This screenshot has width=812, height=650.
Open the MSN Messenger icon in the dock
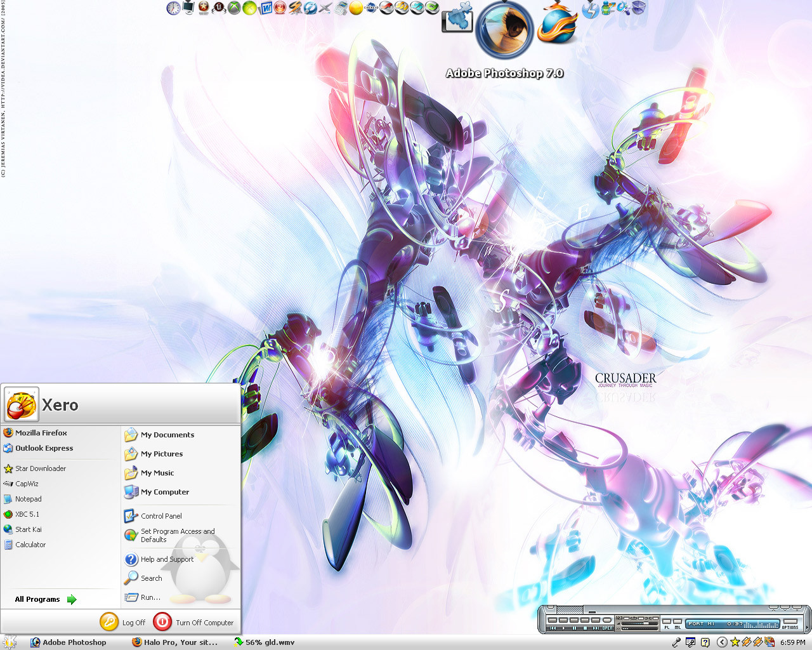pyautogui.click(x=608, y=8)
